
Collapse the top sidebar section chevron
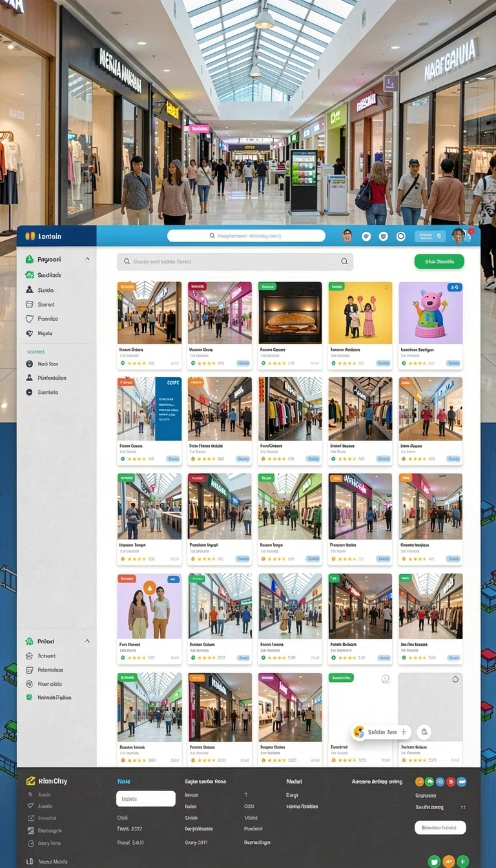[x=88, y=259]
